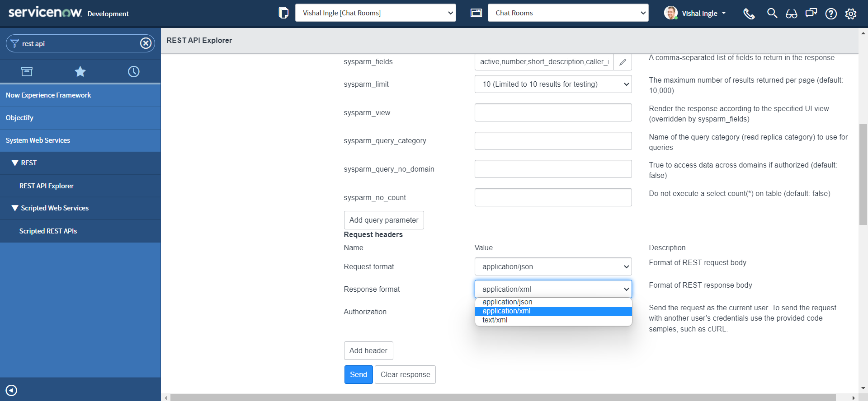Click Add query parameter button
Screen dimensions: 868x401
[384, 220]
